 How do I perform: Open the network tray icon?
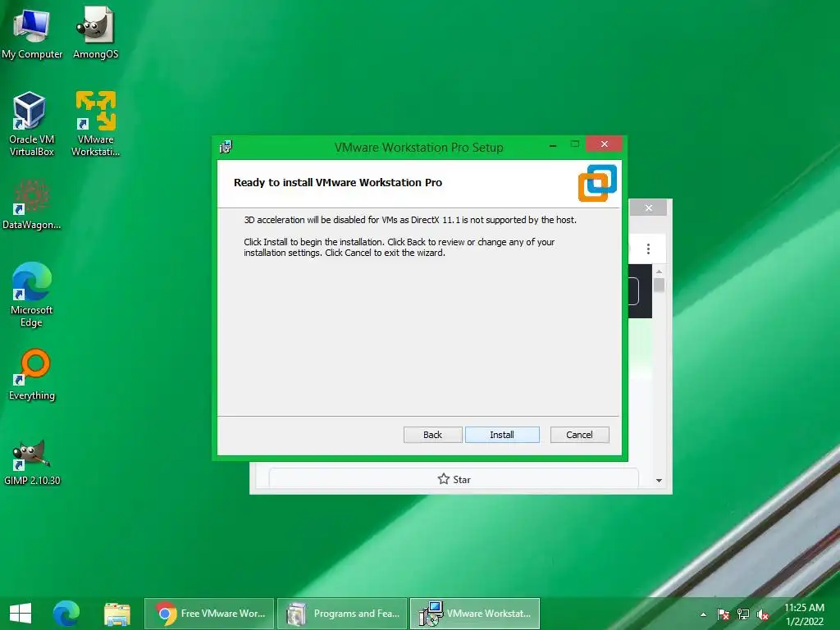click(743, 614)
